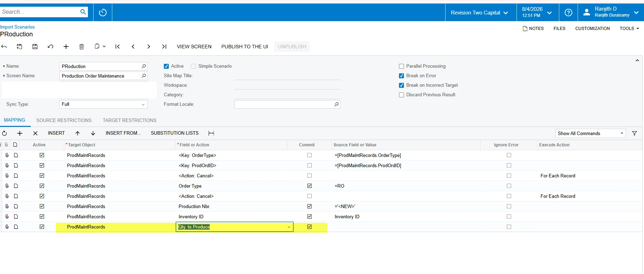Click the clipboard copy-paste icon
The image size is (644, 274).
pyautogui.click(x=97, y=47)
